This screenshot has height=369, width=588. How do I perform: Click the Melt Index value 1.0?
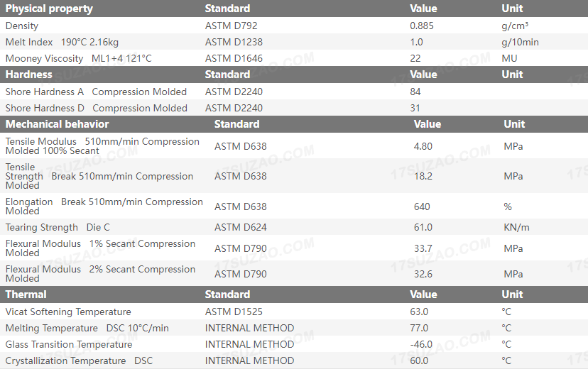click(416, 42)
